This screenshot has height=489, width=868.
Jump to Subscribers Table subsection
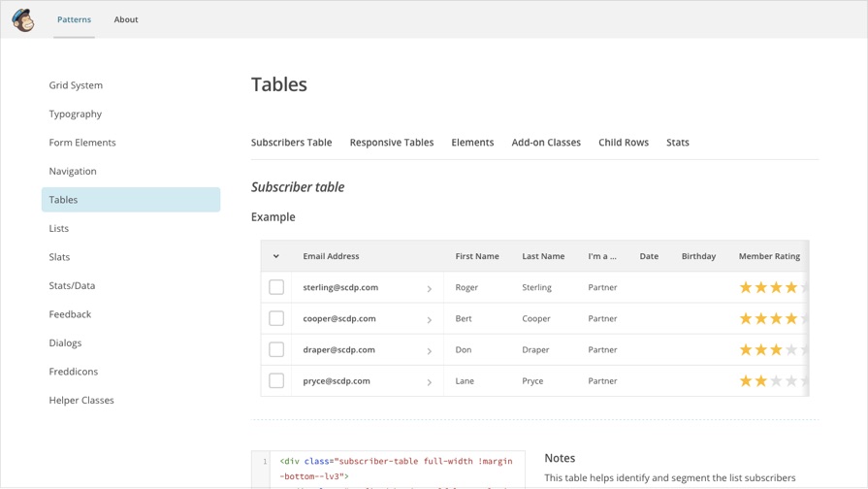[x=291, y=143]
